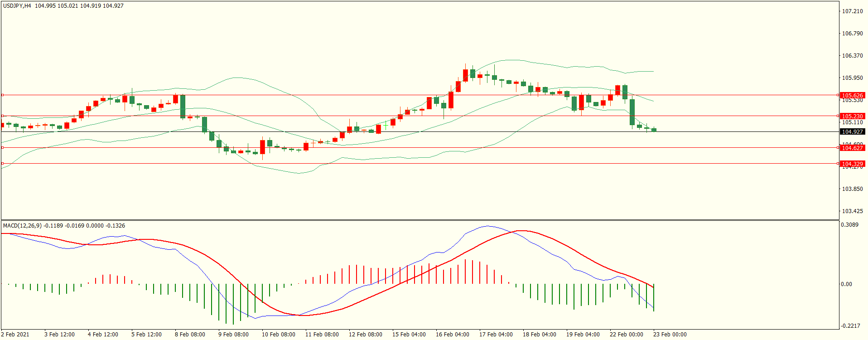Click the 0.3089 MACD scale value

pyautogui.click(x=849, y=225)
